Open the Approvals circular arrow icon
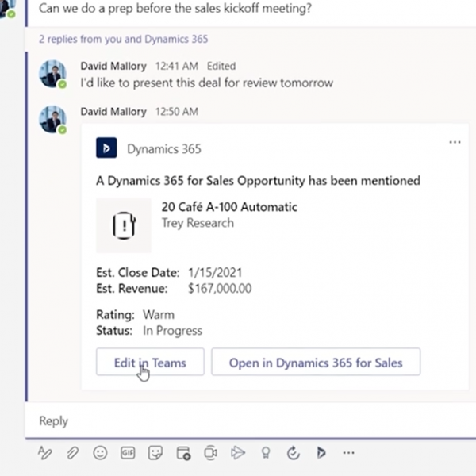The width and height of the screenshot is (476, 476). pyautogui.click(x=294, y=453)
